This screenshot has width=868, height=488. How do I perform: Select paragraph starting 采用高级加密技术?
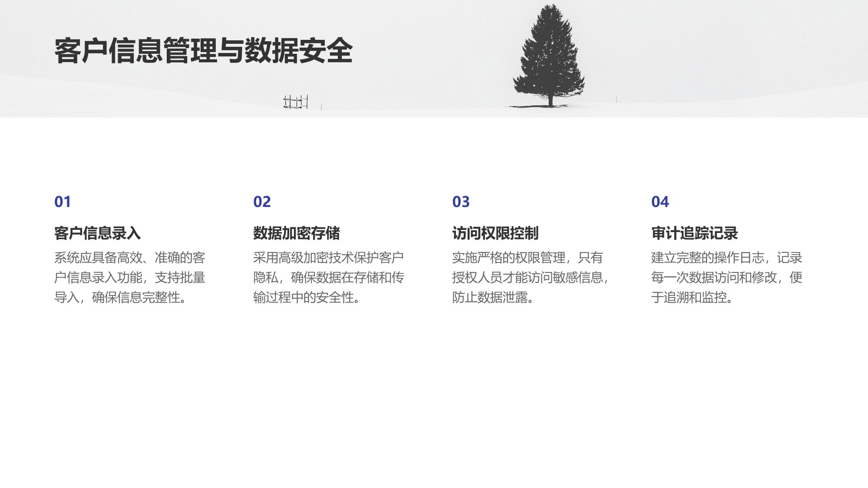329,278
